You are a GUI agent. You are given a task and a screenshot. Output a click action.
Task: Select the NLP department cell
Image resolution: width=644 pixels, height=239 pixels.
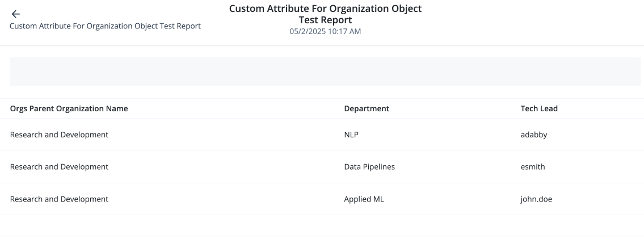(352, 135)
